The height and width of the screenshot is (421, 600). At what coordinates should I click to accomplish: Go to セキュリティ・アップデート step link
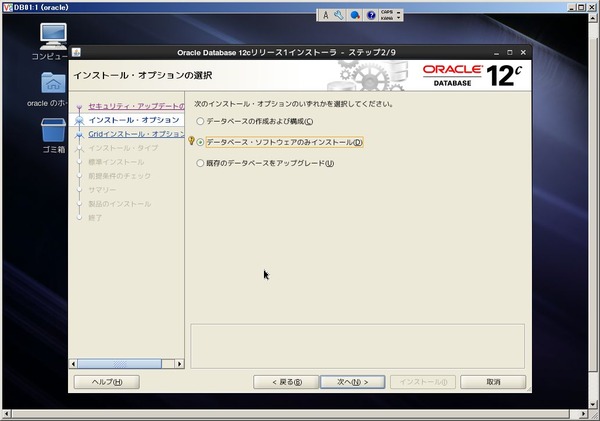pyautogui.click(x=136, y=106)
